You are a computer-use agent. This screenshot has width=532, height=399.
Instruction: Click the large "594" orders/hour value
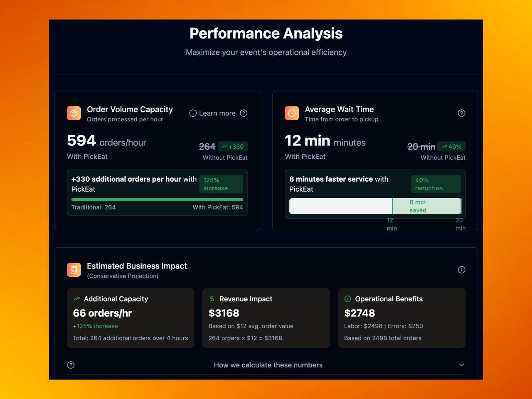tap(81, 140)
